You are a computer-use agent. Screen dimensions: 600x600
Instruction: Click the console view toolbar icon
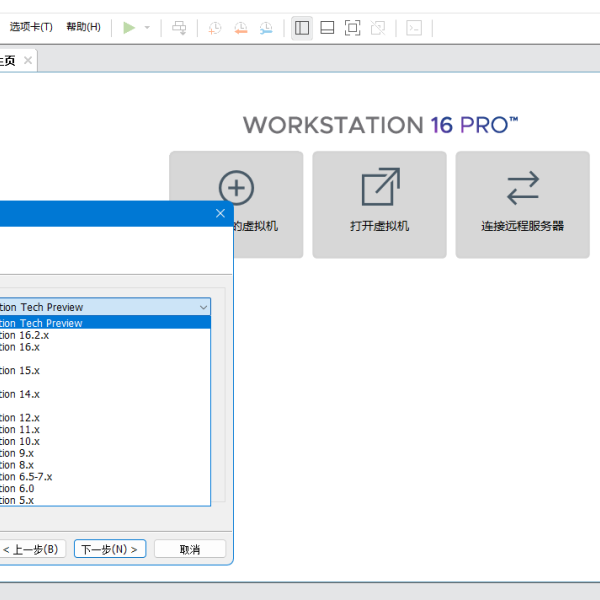(414, 28)
